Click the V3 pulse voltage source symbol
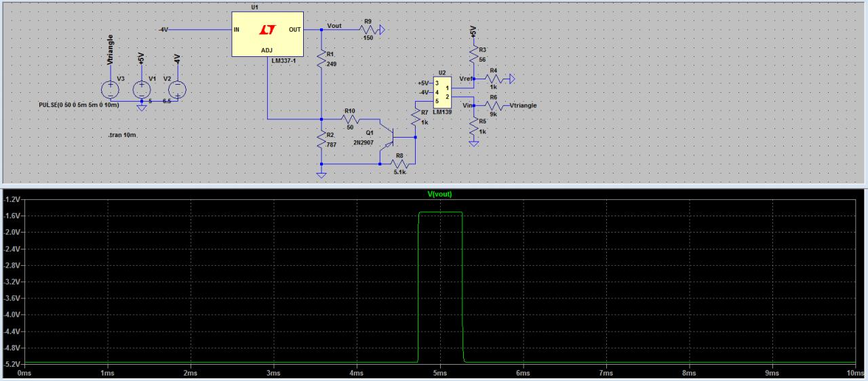Screen dimensions: 868x381 pyautogui.click(x=110, y=89)
